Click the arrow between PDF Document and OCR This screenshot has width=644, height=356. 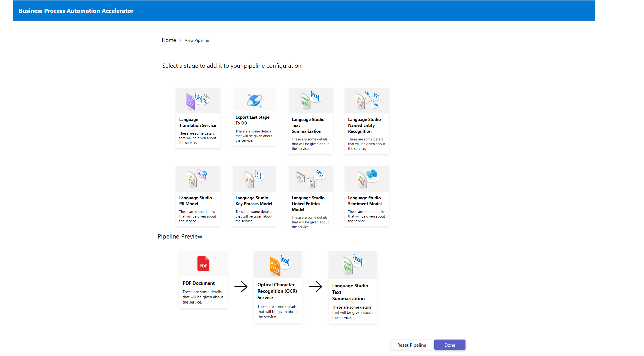click(241, 287)
